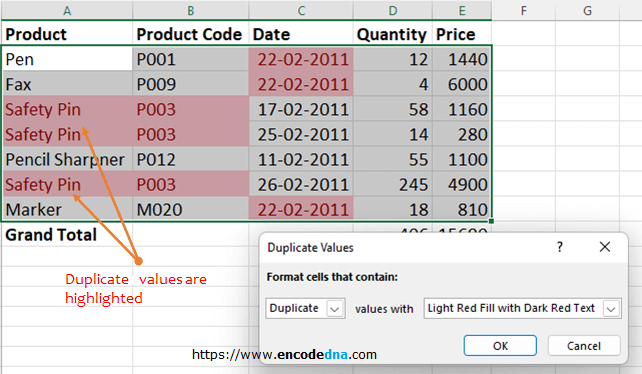Confirm with the OK button
This screenshot has height=374, width=642.
(500, 346)
